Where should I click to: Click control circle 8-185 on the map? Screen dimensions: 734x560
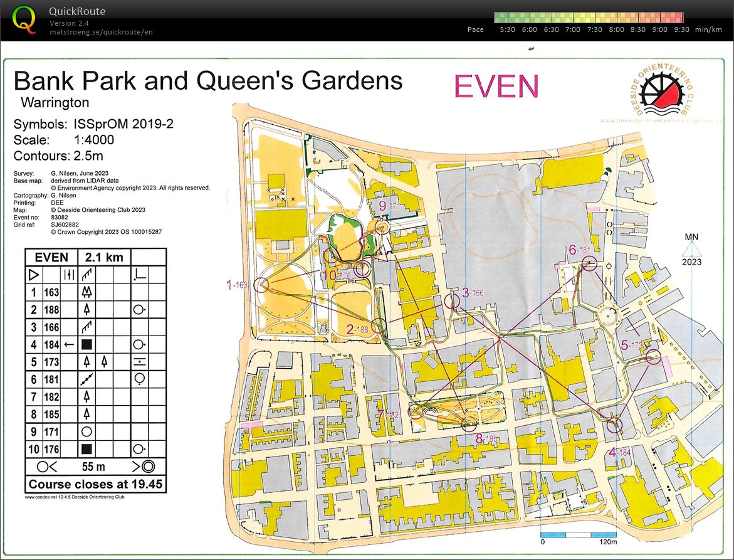pyautogui.click(x=469, y=424)
